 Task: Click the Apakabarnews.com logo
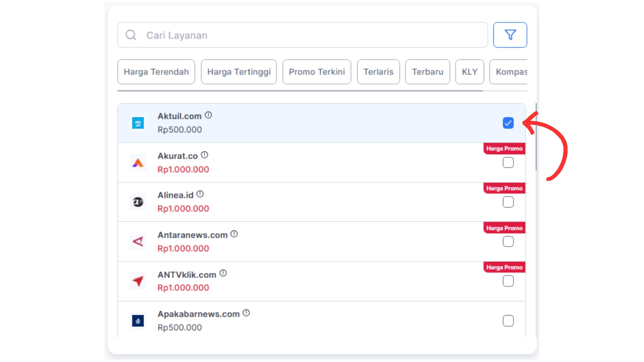tap(138, 321)
